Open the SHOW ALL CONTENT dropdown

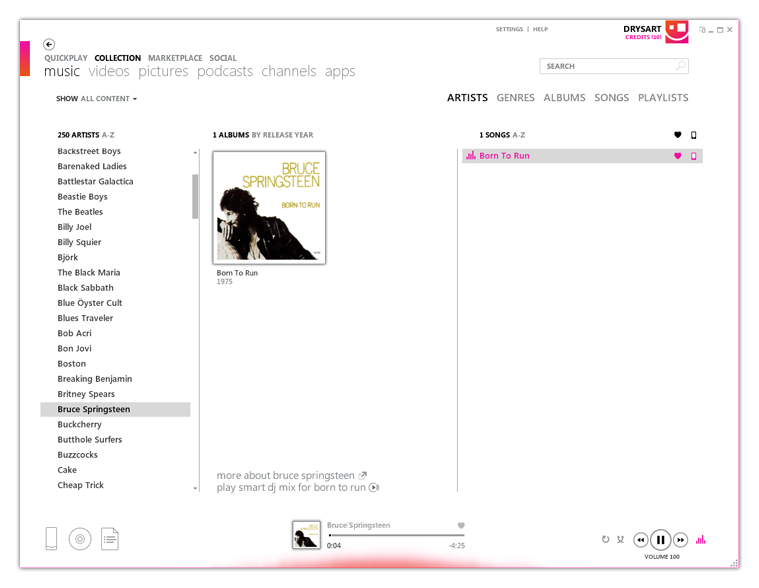pyautogui.click(x=96, y=99)
